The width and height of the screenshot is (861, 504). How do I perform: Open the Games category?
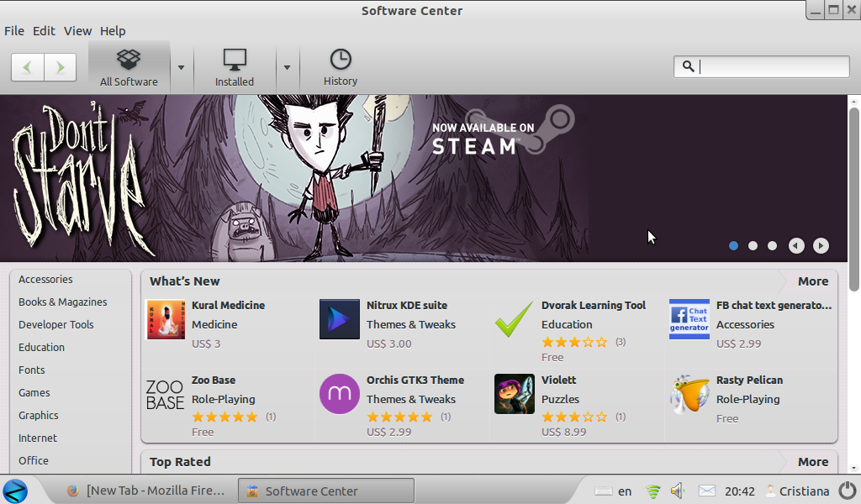tap(34, 392)
